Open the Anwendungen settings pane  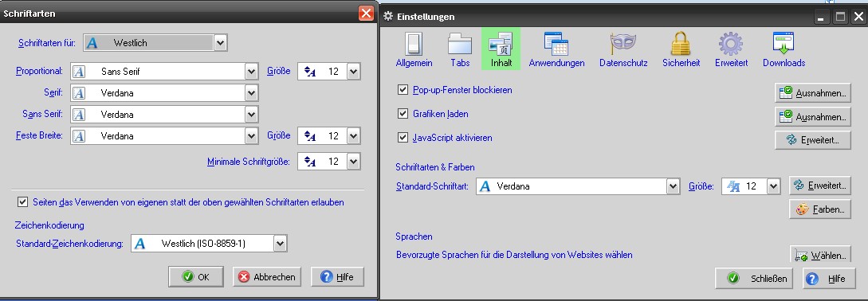556,50
